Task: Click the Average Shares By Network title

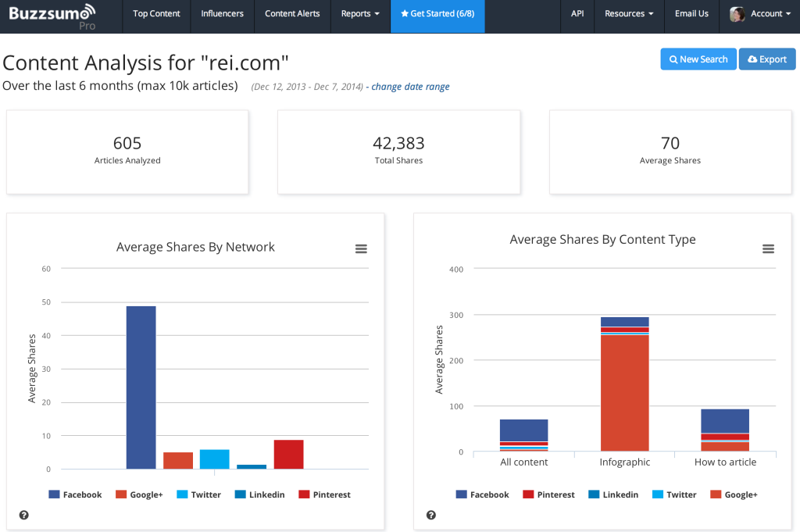Action: tap(195, 247)
